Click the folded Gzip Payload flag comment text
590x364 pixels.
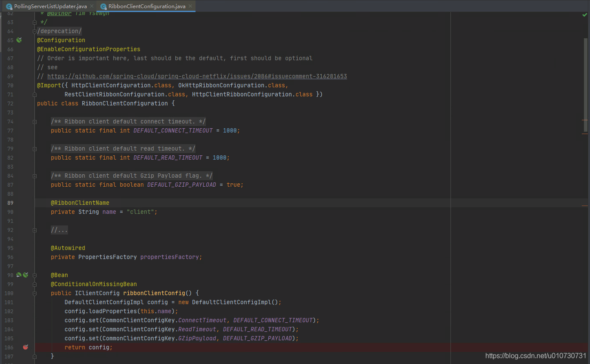132,176
